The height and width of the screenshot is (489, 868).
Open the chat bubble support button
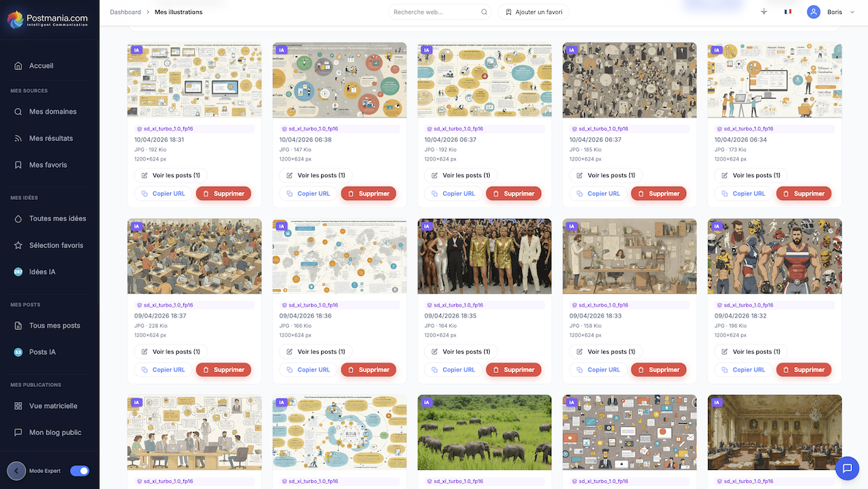[847, 469]
